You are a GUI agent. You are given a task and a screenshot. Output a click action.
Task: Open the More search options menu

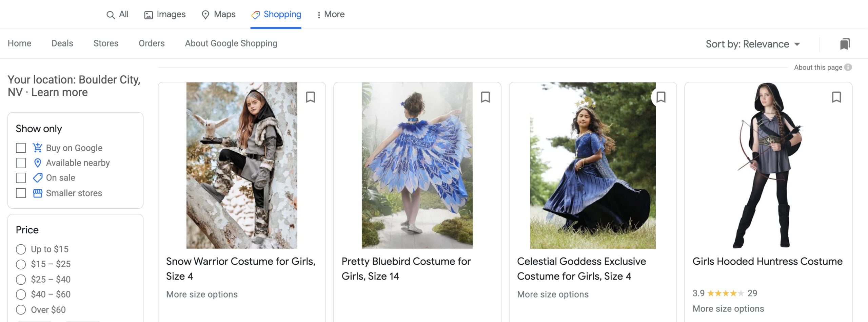click(331, 14)
